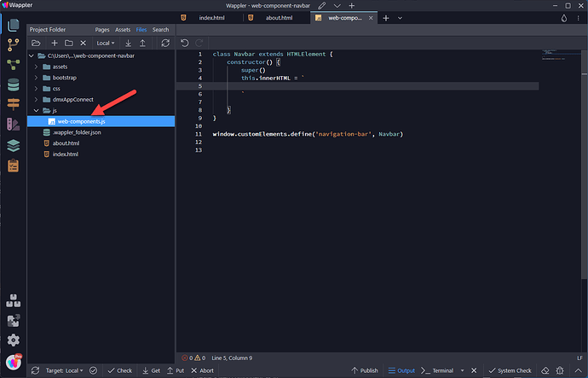
Task: Expand the dmxAppConnect folder
Action: pyautogui.click(x=37, y=100)
